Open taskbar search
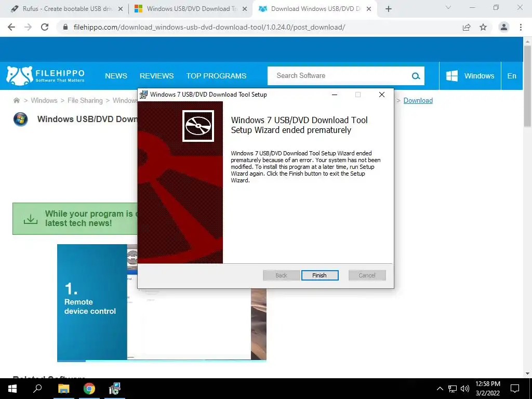532x399 pixels. pos(37,389)
